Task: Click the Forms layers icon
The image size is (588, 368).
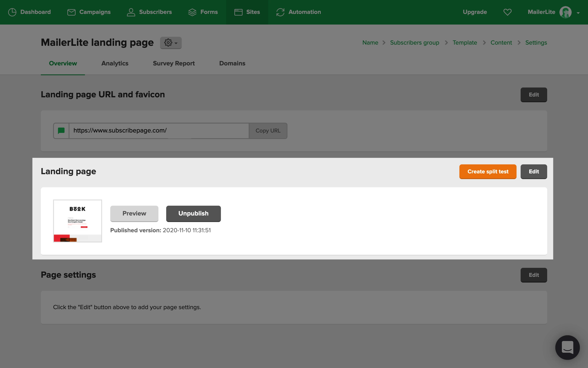Action: (x=192, y=12)
